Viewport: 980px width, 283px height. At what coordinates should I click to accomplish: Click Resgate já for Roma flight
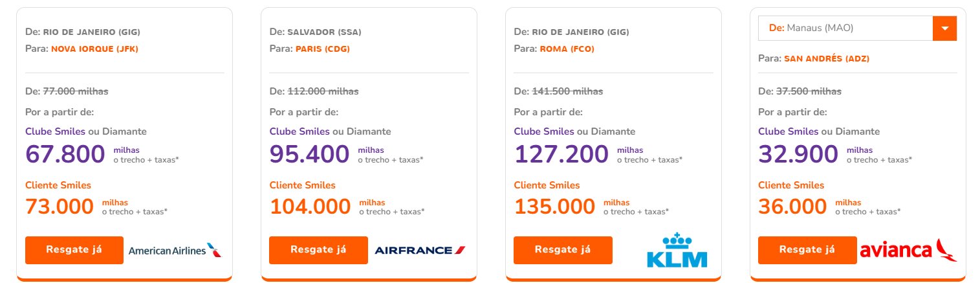pos(563,250)
